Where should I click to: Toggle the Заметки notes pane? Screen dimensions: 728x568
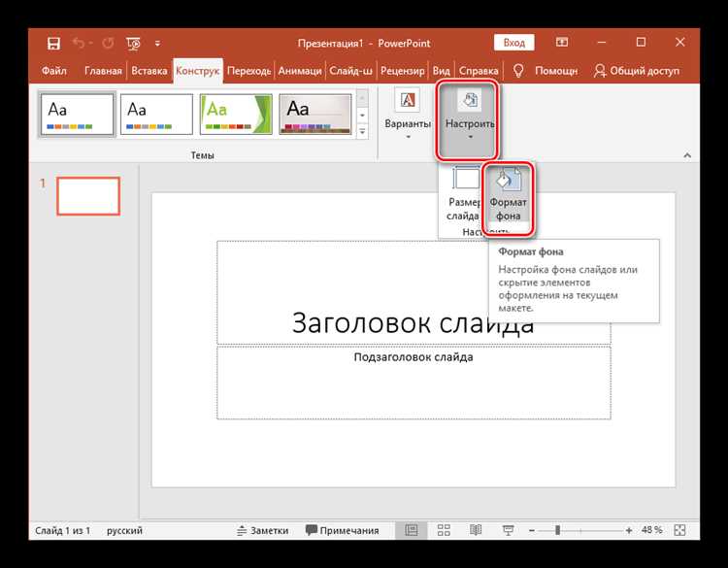click(263, 530)
